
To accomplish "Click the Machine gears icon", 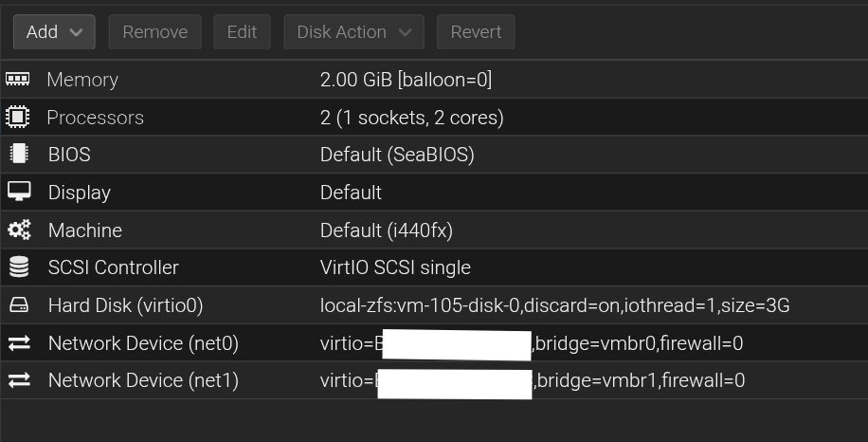I will (18, 230).
